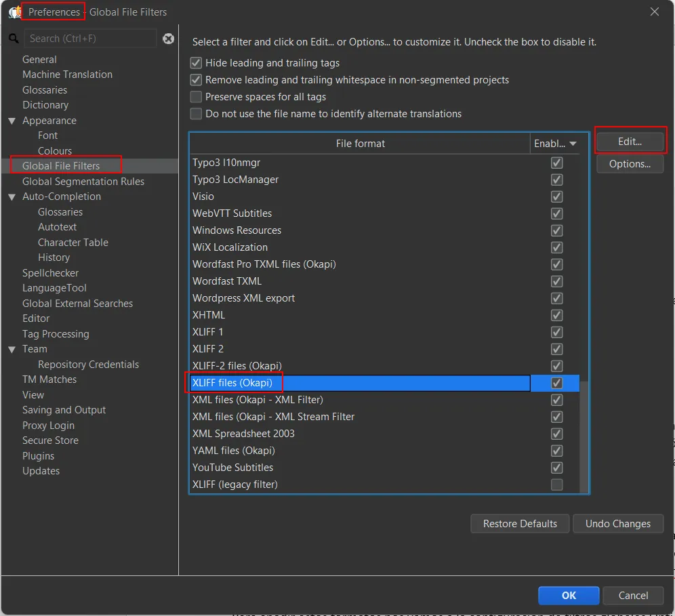Click the Edit... button
Viewport: 675px width, 616px height.
tap(630, 141)
